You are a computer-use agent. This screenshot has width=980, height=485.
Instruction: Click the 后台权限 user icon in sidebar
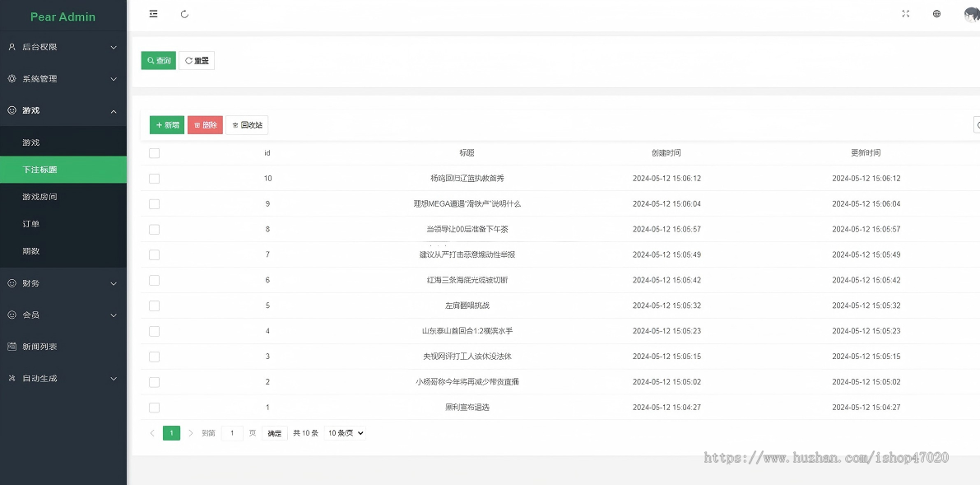click(x=12, y=47)
